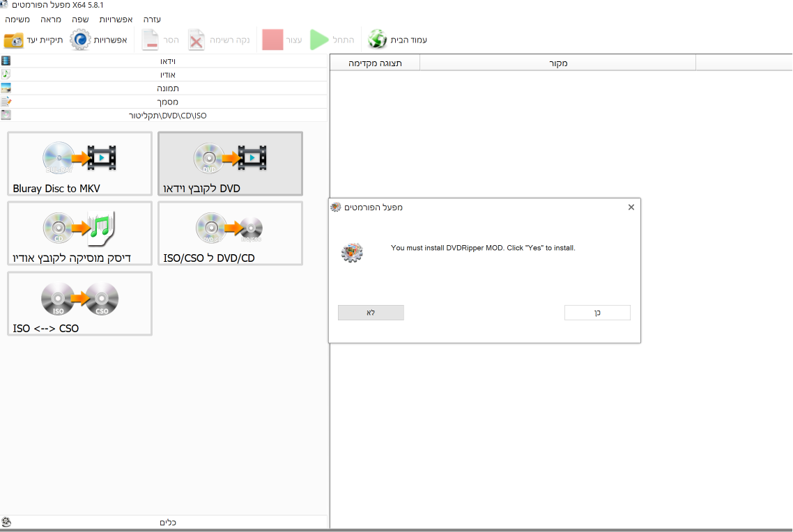Launch the DVD/CD to ISO/CSO tool
Screen dimensions: 793x532
pos(230,233)
